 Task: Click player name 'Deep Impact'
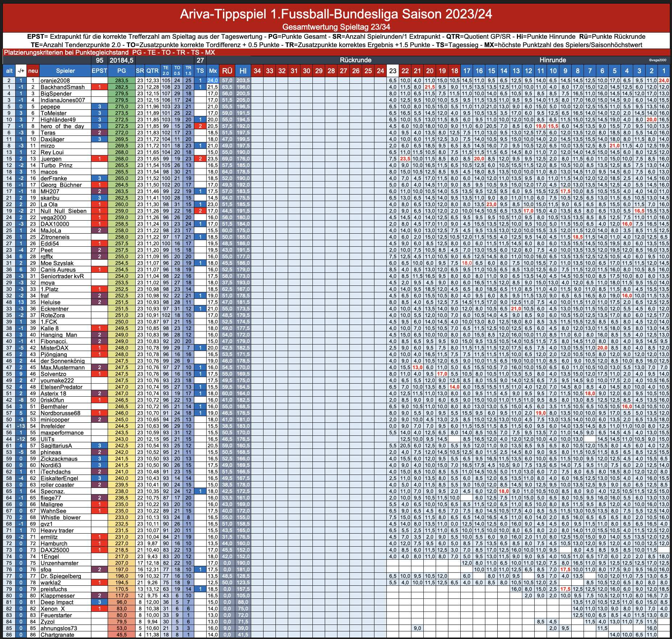(x=57, y=602)
